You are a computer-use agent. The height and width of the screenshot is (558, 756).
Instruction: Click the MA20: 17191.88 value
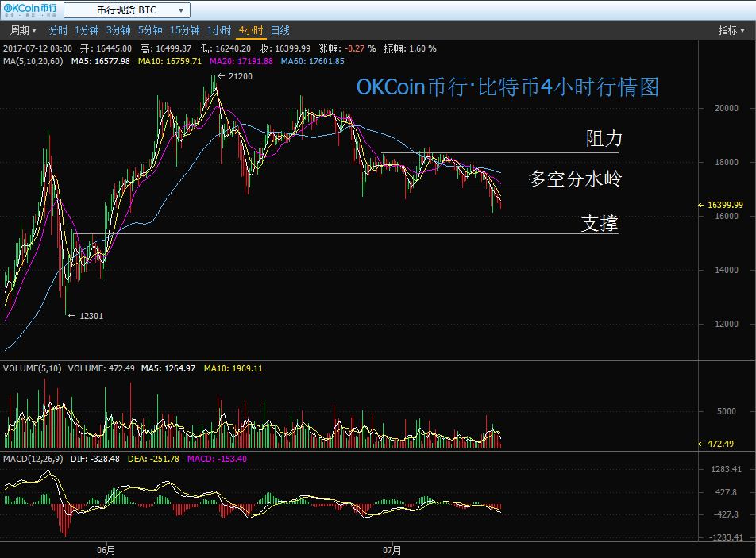tap(241, 61)
